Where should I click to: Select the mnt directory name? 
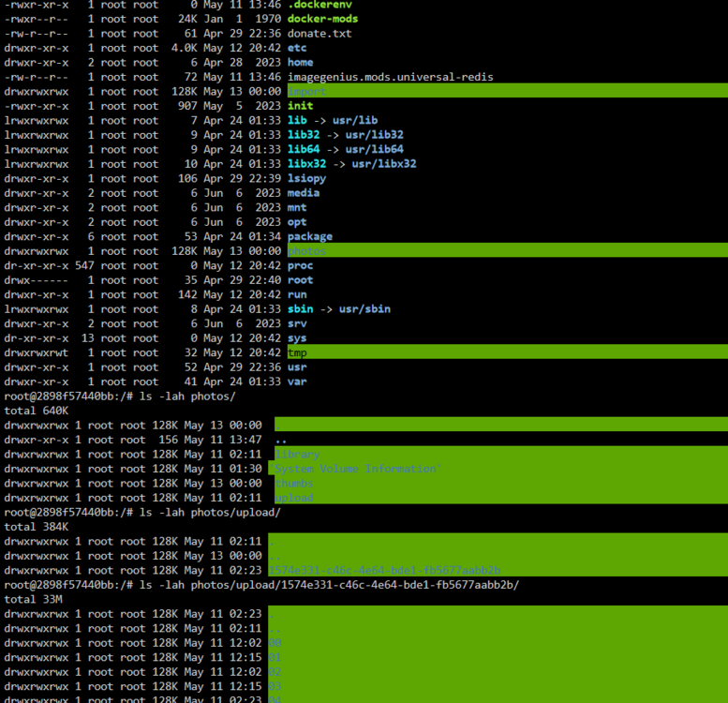pyautogui.click(x=297, y=207)
